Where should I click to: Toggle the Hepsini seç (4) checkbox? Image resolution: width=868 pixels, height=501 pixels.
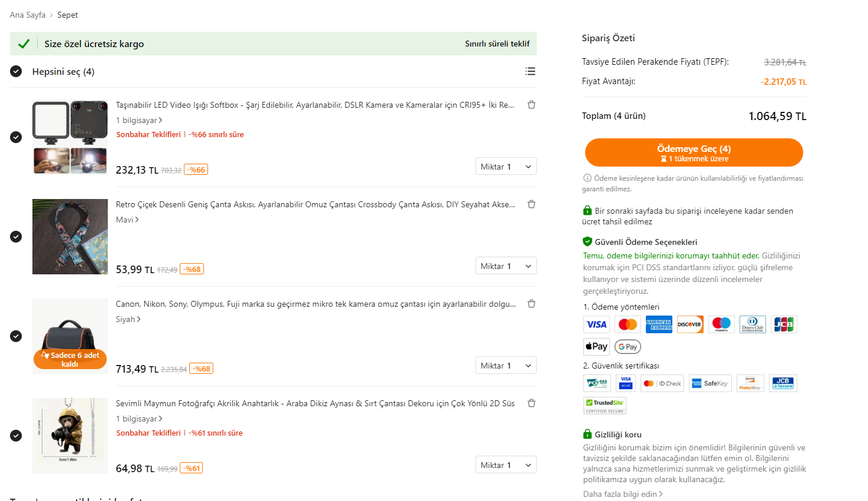[x=16, y=71]
